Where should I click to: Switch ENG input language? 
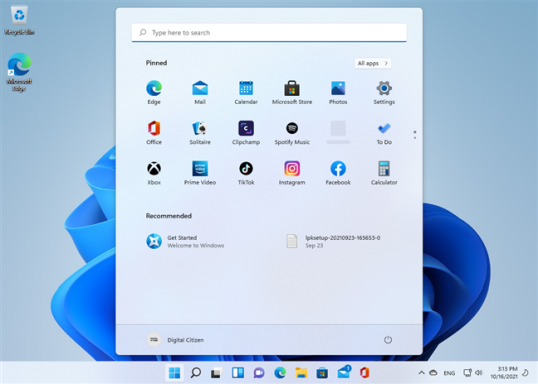(x=449, y=373)
